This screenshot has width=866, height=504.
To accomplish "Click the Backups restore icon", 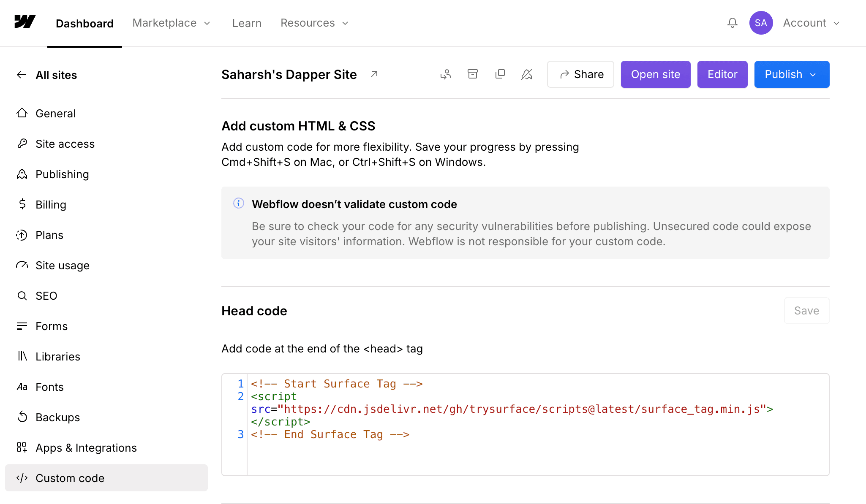I will tap(22, 417).
